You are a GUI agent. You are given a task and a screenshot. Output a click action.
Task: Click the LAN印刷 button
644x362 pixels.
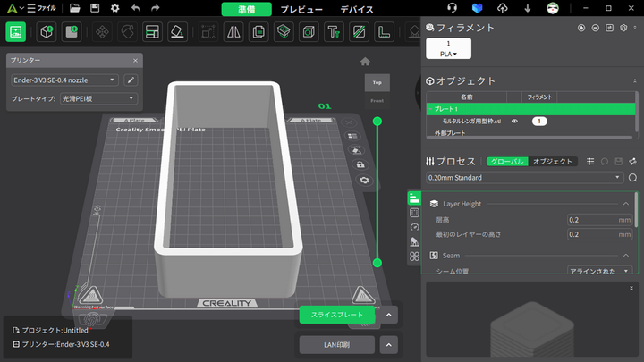pyautogui.click(x=336, y=344)
